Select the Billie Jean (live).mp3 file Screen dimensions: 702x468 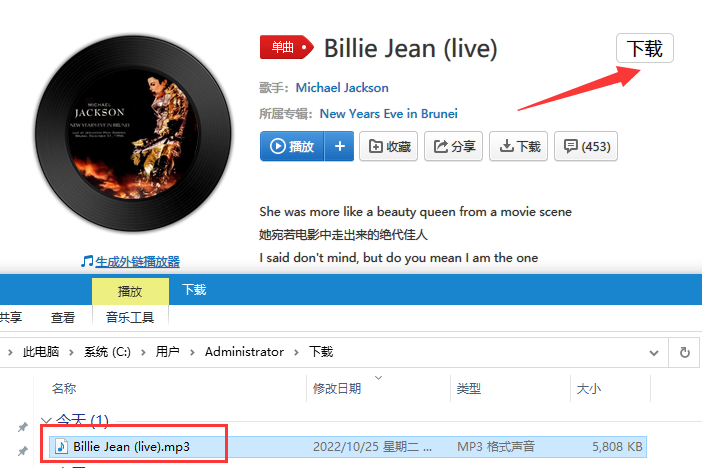click(x=347, y=447)
